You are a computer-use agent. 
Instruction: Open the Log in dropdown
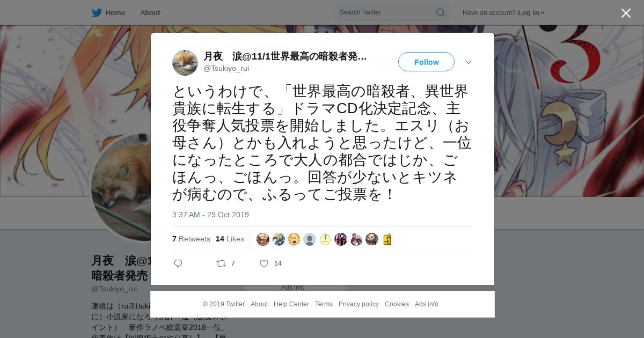point(531,12)
